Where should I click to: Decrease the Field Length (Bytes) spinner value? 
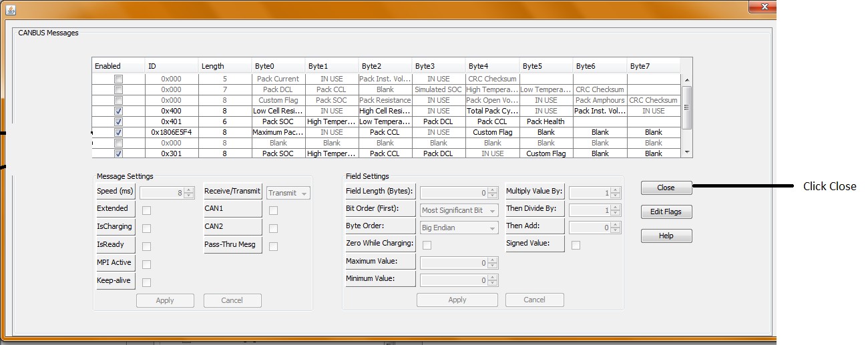pyautogui.click(x=493, y=196)
